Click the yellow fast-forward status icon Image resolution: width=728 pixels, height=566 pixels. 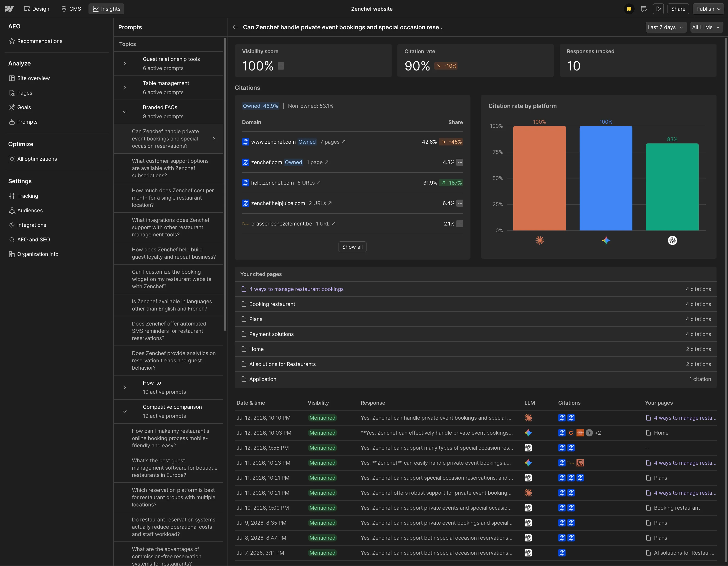[x=629, y=9]
